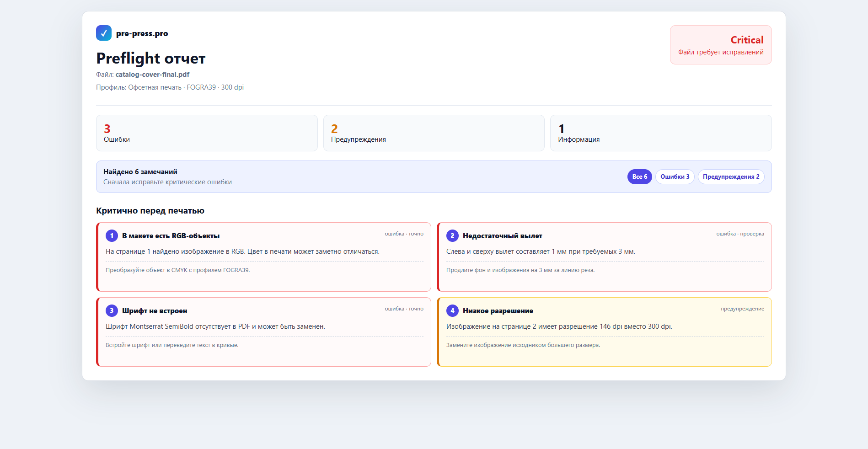The width and height of the screenshot is (868, 449).
Task: Click the pre-press.pro brand name
Action: coord(142,33)
